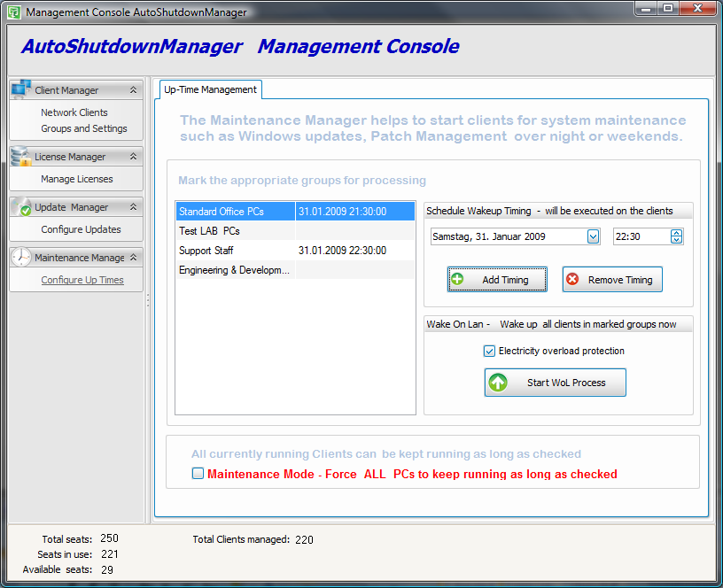Click the Update Manager disc icon

tap(20, 206)
